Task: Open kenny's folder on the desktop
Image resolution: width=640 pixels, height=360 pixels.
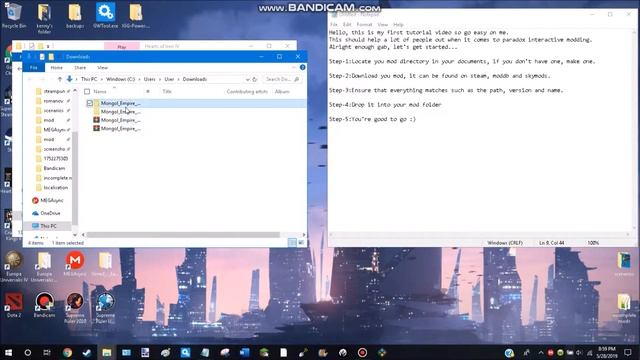Action: pyautogui.click(x=44, y=18)
